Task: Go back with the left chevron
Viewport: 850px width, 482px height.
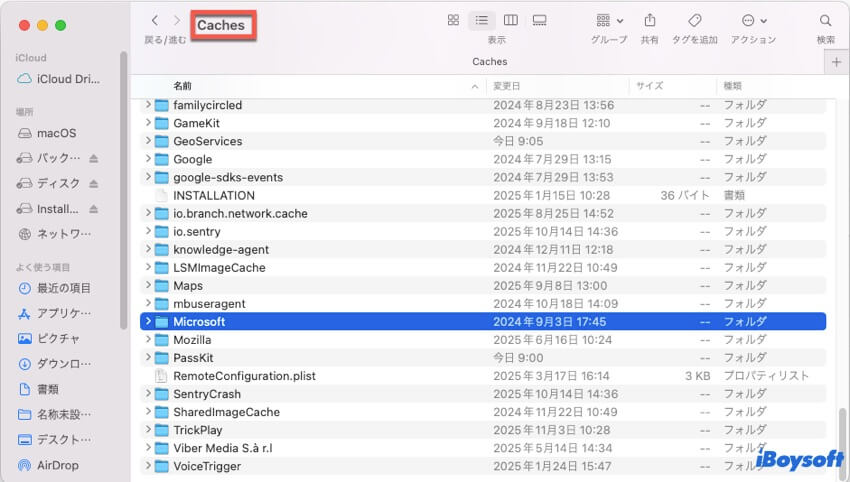Action: pyautogui.click(x=154, y=20)
